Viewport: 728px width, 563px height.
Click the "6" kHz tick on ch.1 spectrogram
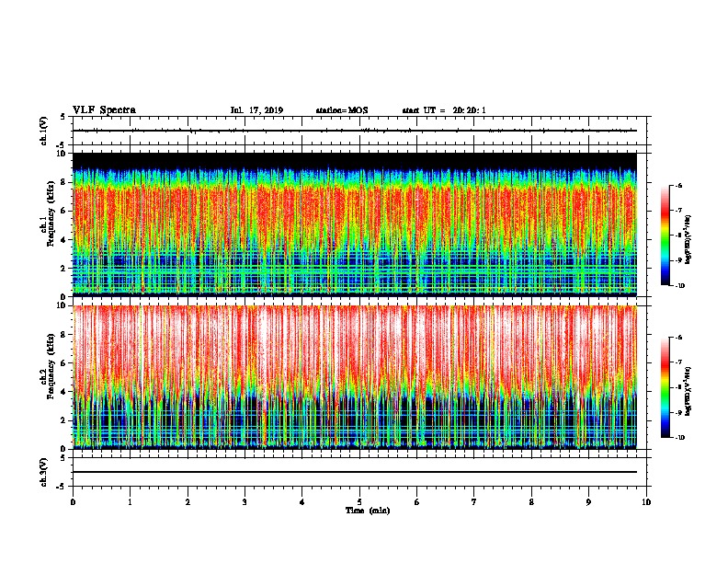coord(63,211)
